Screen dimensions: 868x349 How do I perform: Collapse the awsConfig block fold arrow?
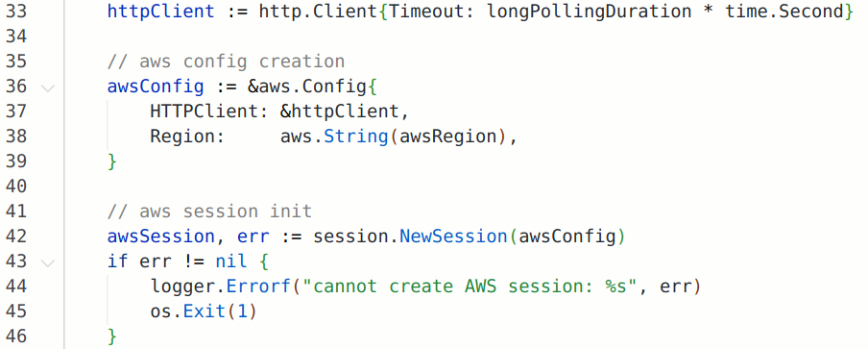coord(48,87)
